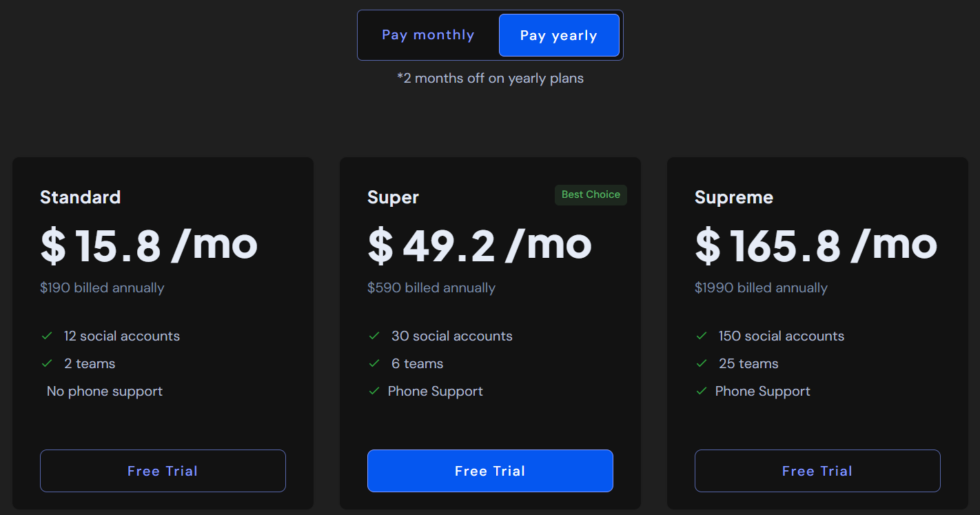
Task: Click the $1990 billed annually text
Action: pos(761,287)
